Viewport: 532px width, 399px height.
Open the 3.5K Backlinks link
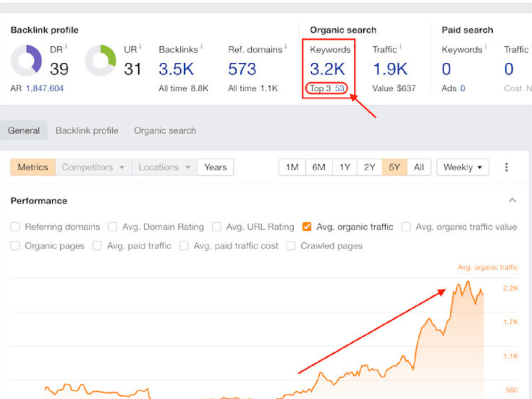[x=176, y=69]
